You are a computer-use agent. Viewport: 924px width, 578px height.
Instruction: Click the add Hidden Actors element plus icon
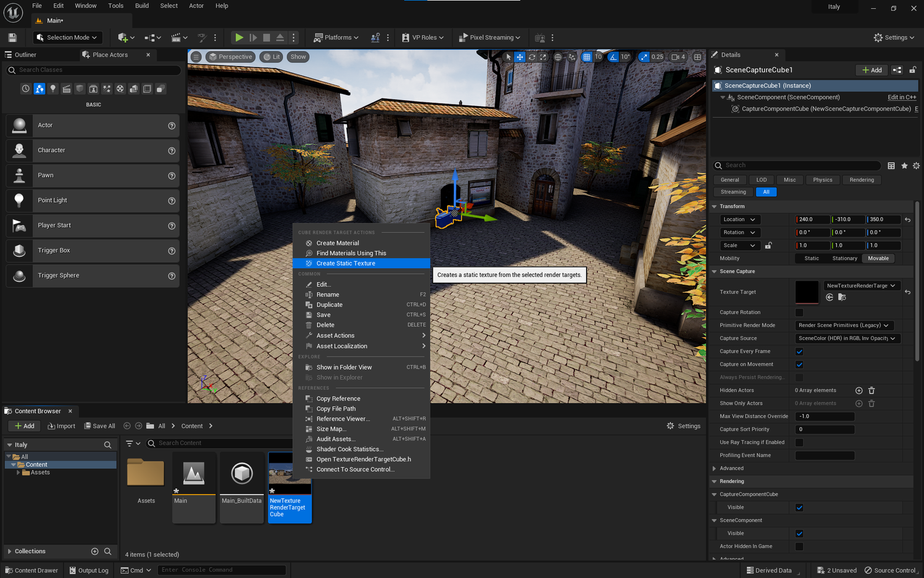[x=859, y=391]
